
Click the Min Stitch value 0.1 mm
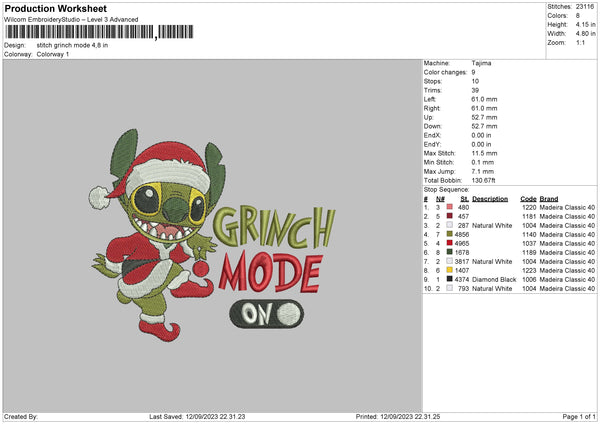pos(483,162)
